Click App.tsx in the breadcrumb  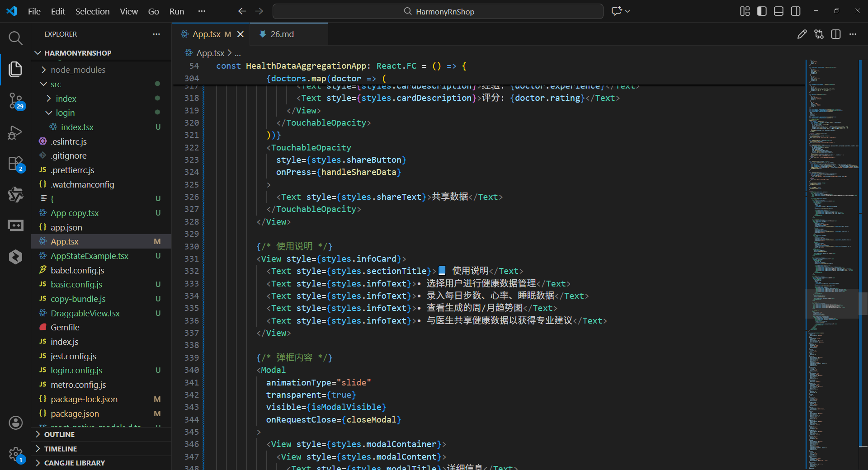210,53
